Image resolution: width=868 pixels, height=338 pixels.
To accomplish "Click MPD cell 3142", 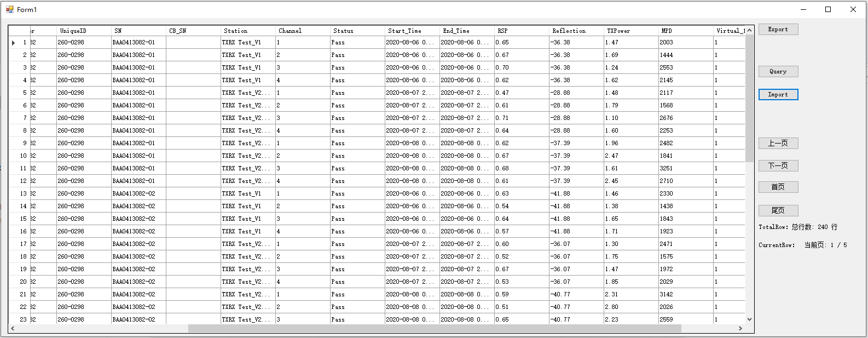I will click(686, 294).
